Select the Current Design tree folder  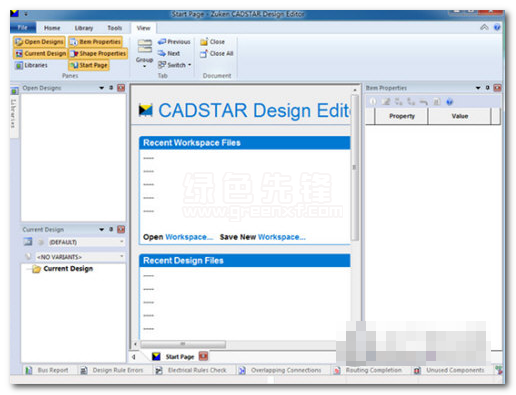click(63, 269)
